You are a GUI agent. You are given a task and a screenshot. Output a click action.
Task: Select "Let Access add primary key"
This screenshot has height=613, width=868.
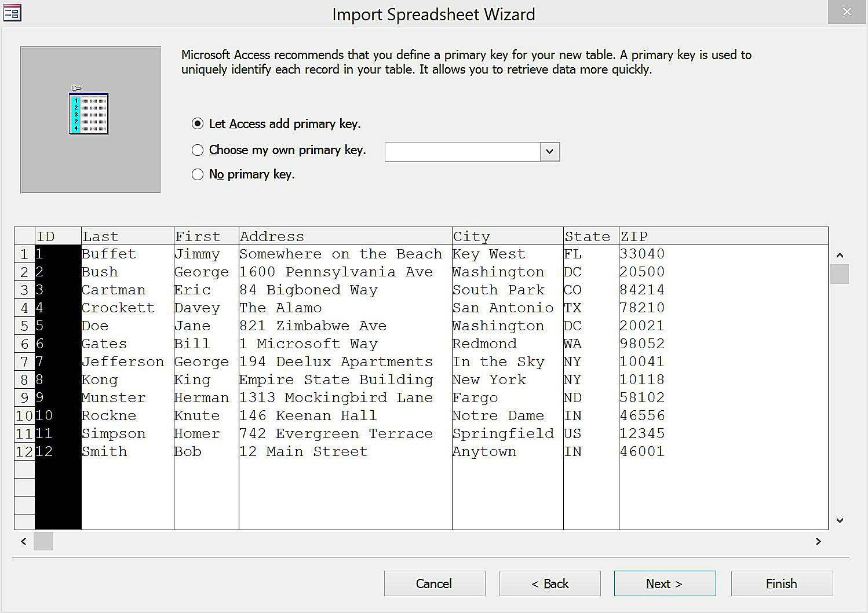pyautogui.click(x=198, y=123)
